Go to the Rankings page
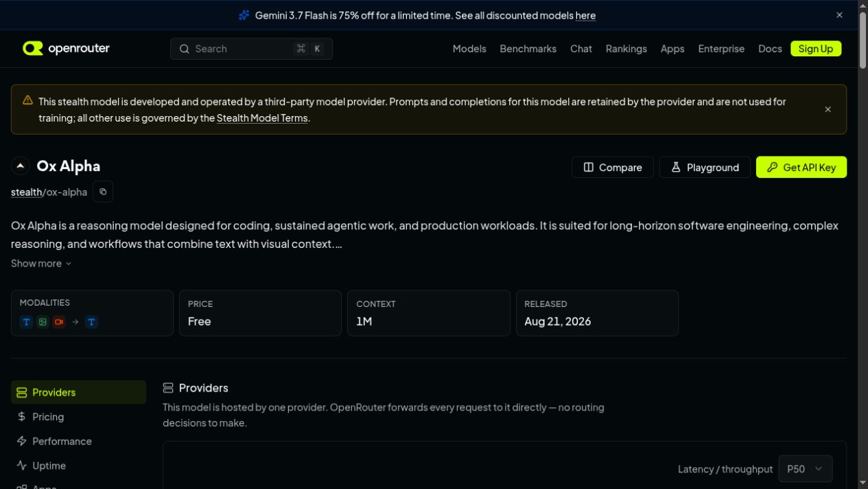The image size is (868, 489). click(x=626, y=49)
